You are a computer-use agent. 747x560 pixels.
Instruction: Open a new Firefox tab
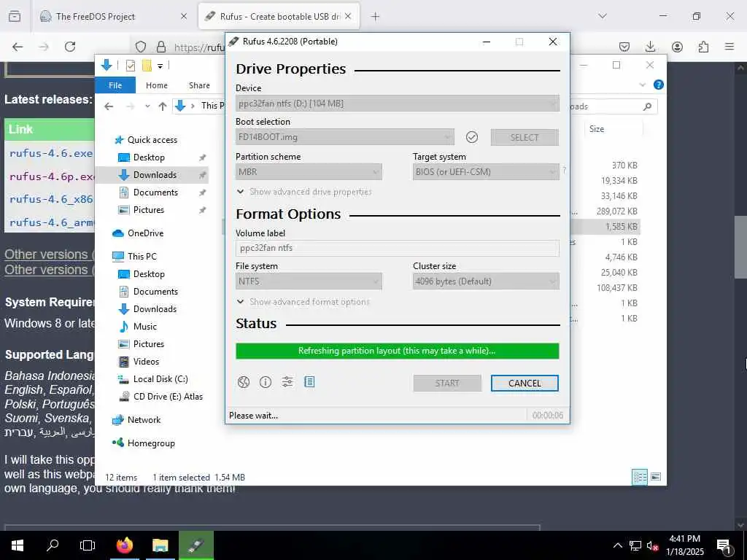tap(376, 17)
